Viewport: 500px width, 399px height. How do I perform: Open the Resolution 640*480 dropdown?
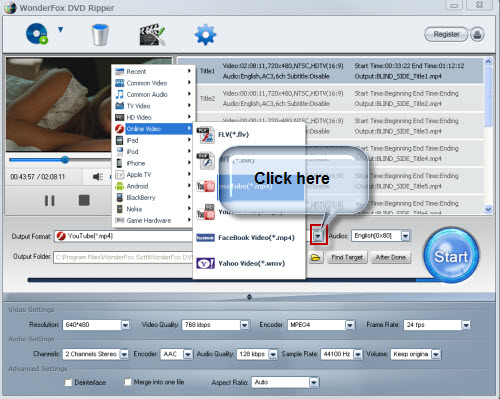[96, 325]
